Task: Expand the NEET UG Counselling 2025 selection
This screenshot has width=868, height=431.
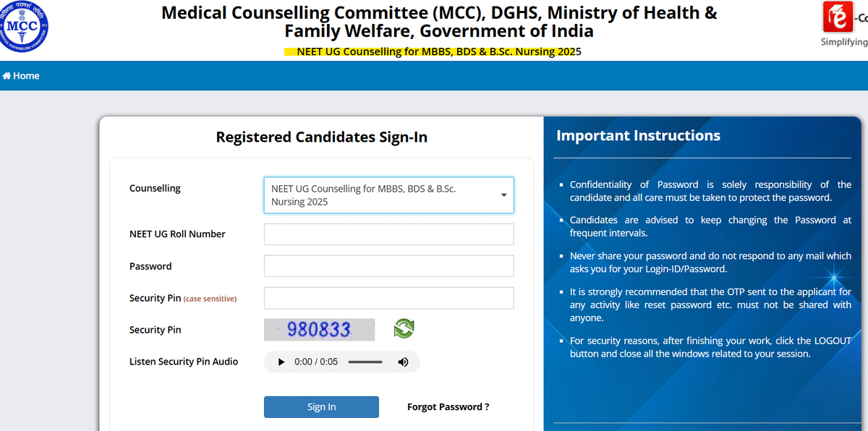Action: [388, 195]
